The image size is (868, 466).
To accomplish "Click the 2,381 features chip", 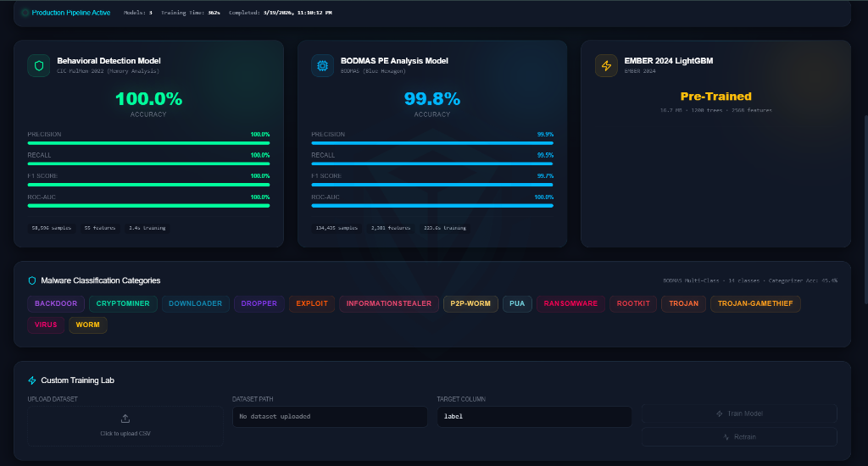I will 391,228.
